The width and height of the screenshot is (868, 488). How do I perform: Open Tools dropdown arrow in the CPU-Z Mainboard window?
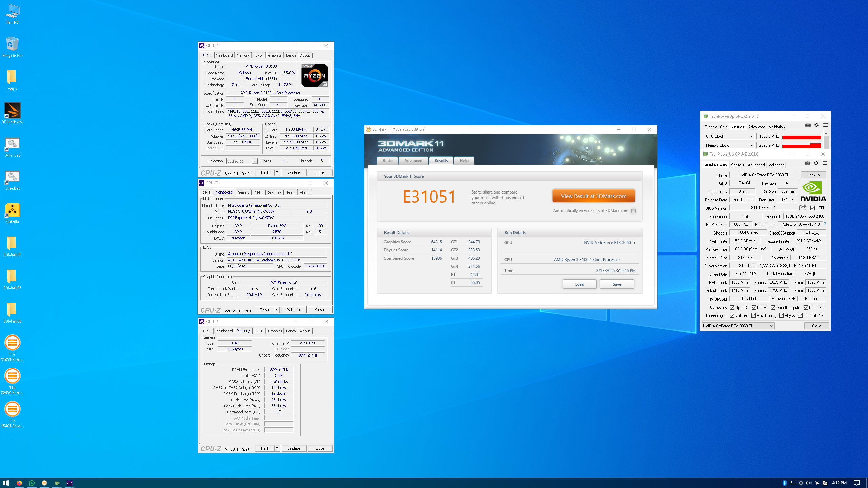coord(277,310)
